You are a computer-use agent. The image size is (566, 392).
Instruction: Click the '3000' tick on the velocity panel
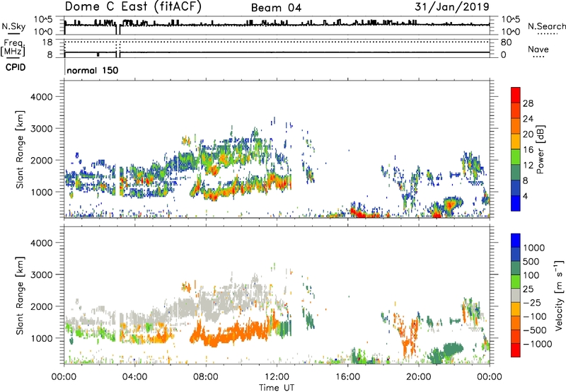point(41,275)
